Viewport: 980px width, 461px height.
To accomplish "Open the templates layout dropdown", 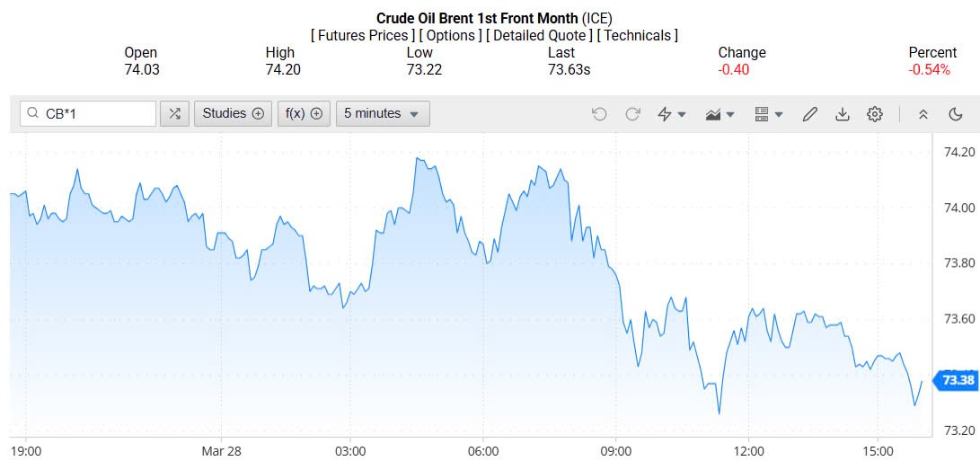I will click(x=769, y=114).
